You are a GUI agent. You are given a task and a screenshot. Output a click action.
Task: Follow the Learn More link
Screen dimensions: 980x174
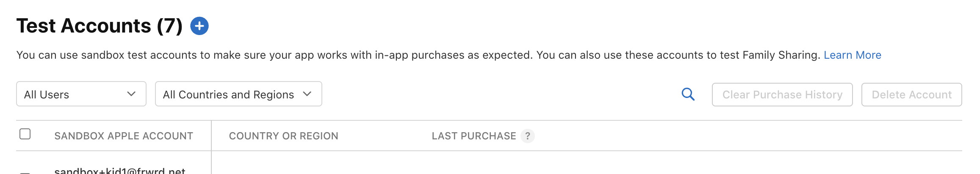852,55
